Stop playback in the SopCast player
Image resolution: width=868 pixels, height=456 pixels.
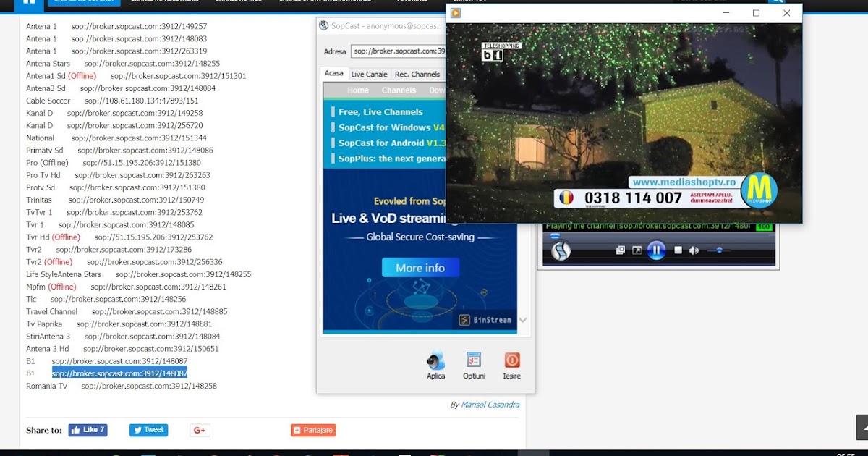(678, 250)
